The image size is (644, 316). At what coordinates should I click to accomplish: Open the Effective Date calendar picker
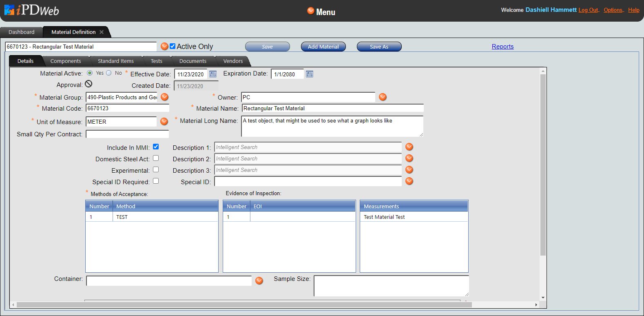tap(213, 74)
